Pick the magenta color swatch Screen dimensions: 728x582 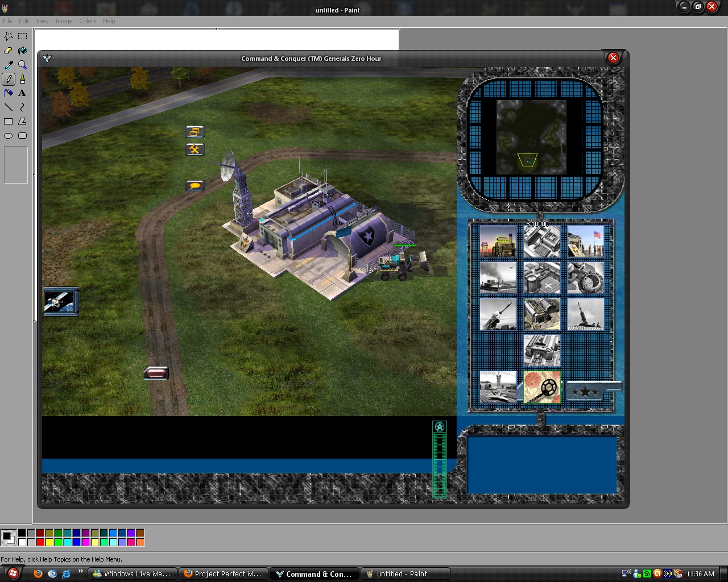pyautogui.click(x=85, y=542)
